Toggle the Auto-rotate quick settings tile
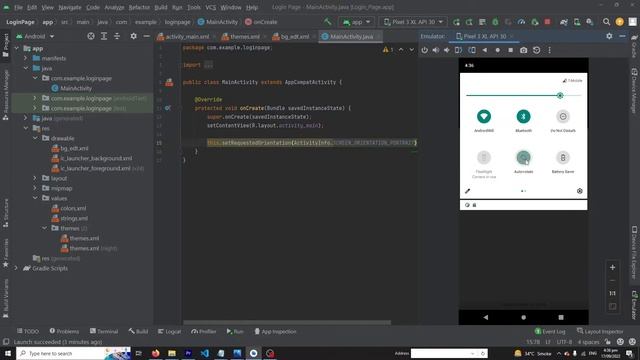 523,157
